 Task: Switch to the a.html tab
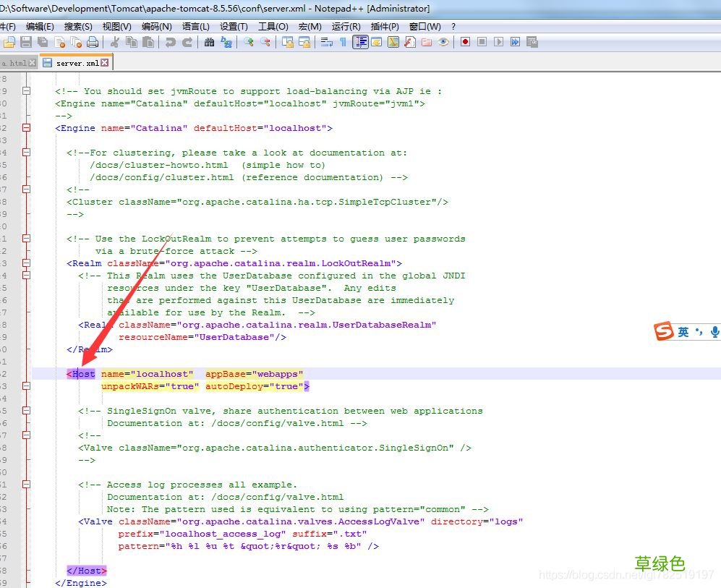[13, 63]
